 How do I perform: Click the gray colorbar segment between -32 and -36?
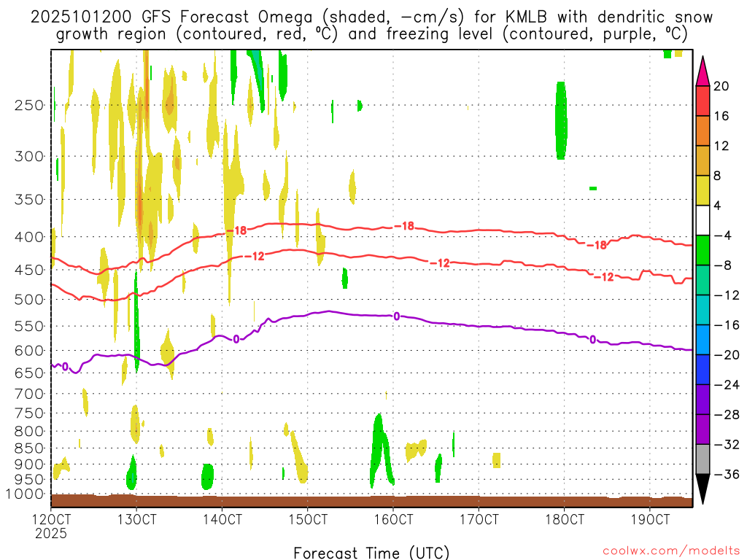pos(703,459)
